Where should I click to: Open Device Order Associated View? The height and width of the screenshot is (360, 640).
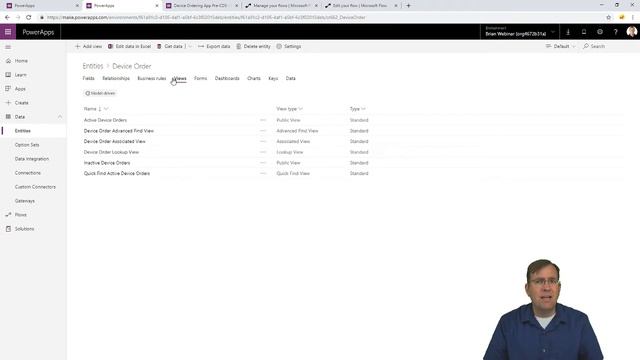click(x=115, y=141)
